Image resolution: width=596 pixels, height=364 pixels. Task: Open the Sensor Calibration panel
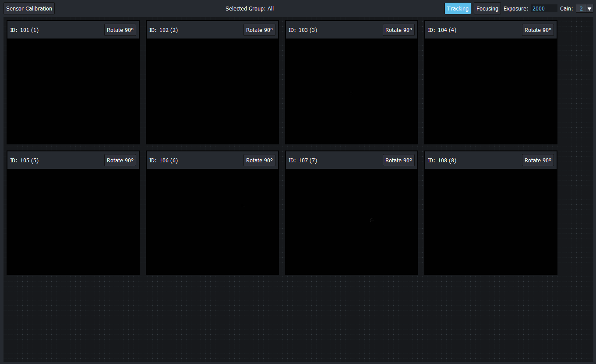click(29, 8)
